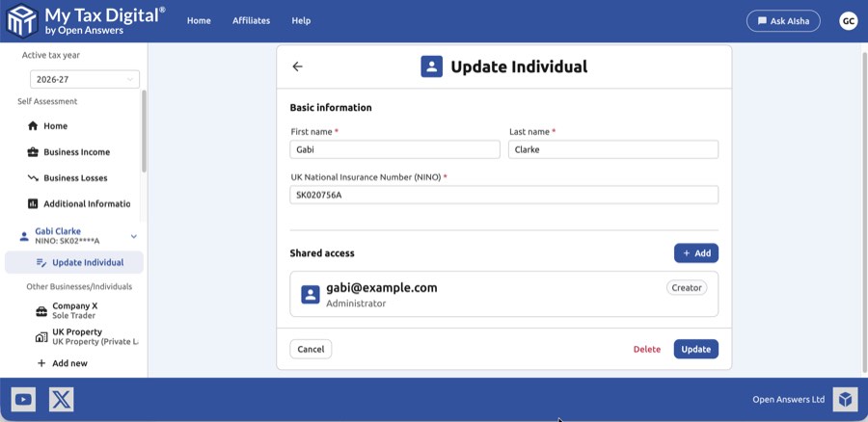The width and height of the screenshot is (868, 422).
Task: Open Help in the top navigation
Action: 301,21
